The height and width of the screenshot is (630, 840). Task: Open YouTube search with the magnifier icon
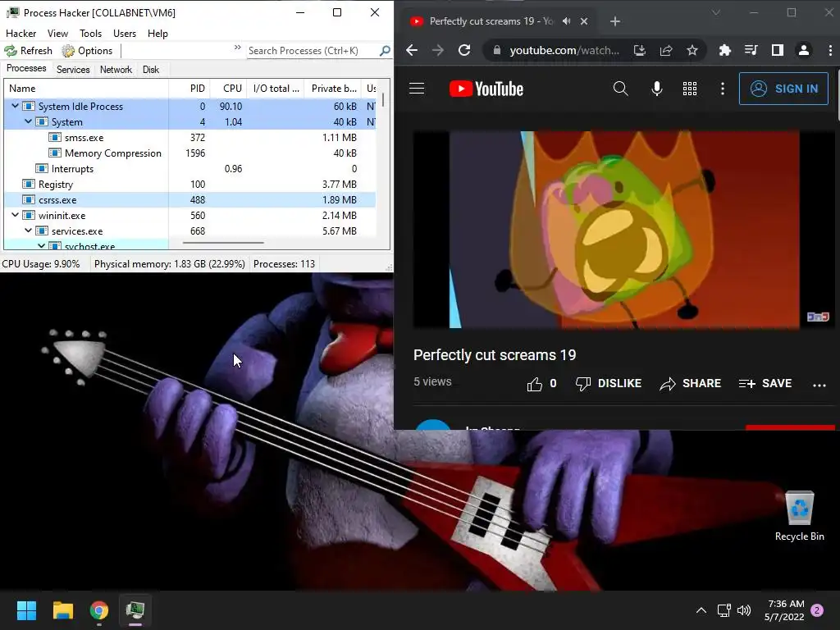(x=620, y=89)
